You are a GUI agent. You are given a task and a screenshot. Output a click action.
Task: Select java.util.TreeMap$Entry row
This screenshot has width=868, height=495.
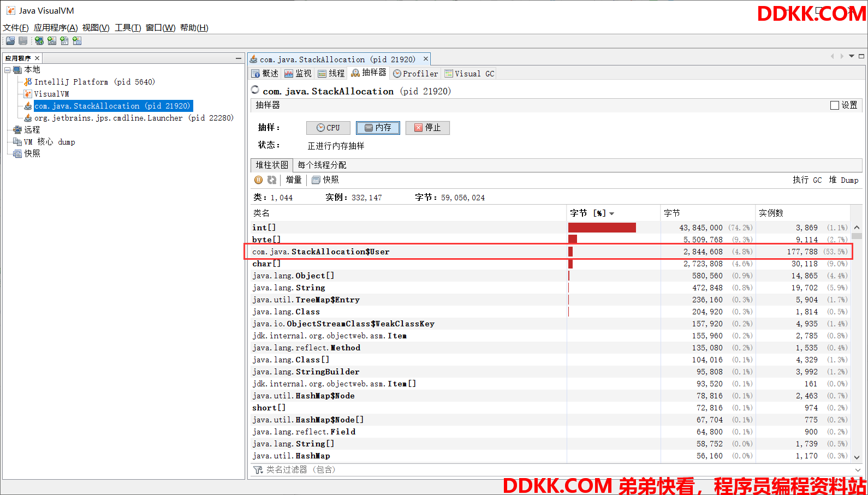pyautogui.click(x=550, y=300)
